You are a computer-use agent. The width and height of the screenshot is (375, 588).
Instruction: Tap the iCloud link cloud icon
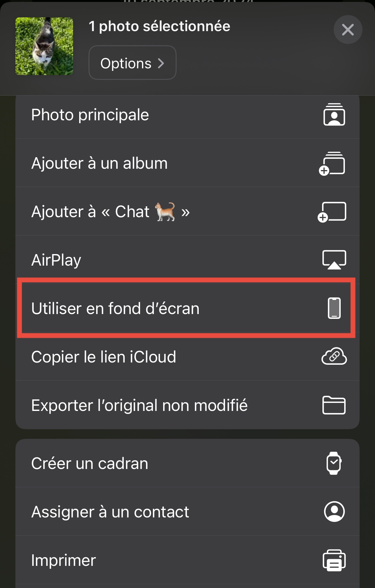[x=334, y=356]
